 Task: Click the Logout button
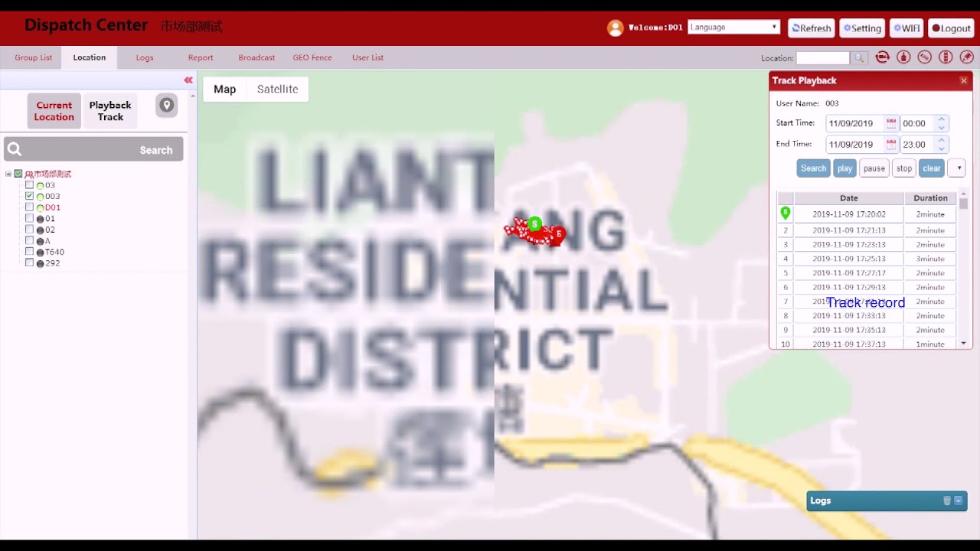point(951,28)
